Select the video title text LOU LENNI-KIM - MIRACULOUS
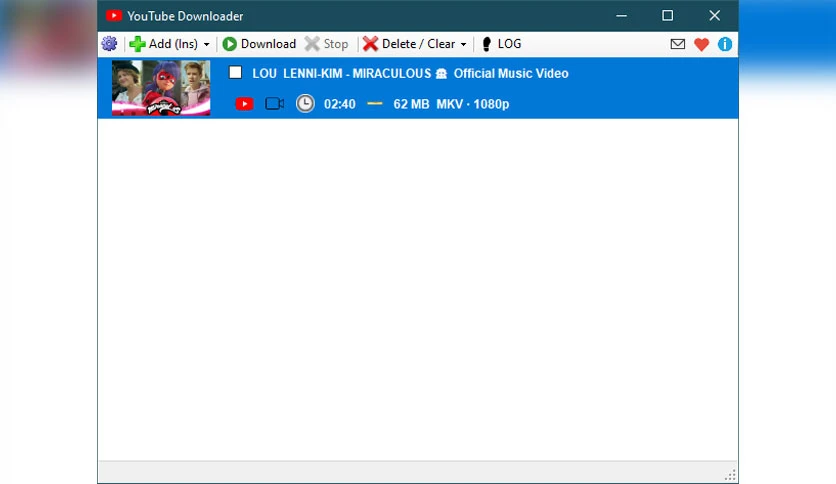The height and width of the screenshot is (484, 836). tap(341, 73)
